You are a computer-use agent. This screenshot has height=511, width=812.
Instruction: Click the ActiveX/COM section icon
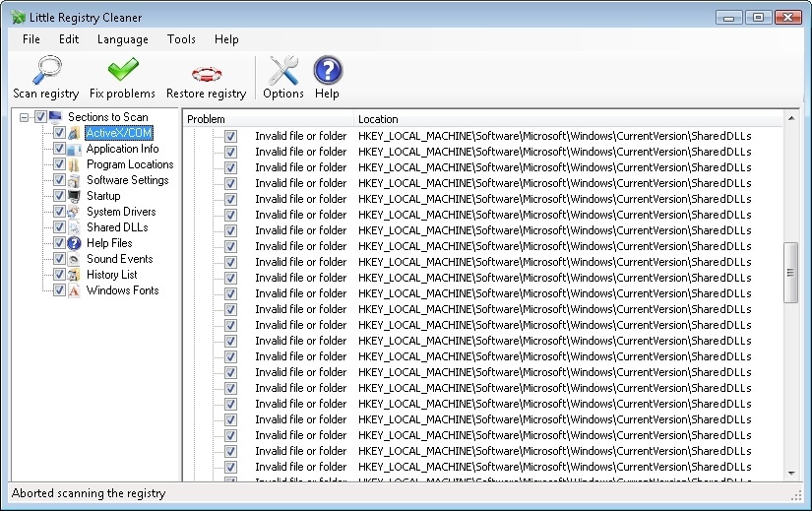[x=75, y=133]
